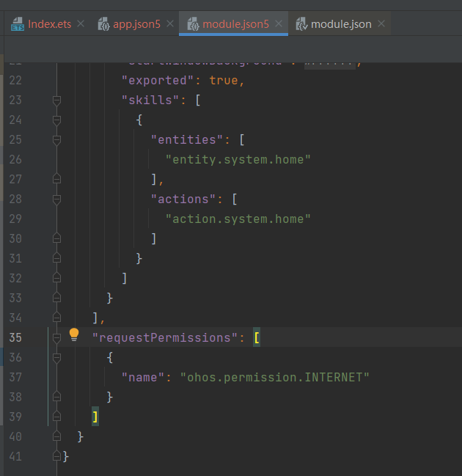The width and height of the screenshot is (462, 476).
Task: Click the highlighted opening bracket on line 35
Action: [x=257, y=337]
